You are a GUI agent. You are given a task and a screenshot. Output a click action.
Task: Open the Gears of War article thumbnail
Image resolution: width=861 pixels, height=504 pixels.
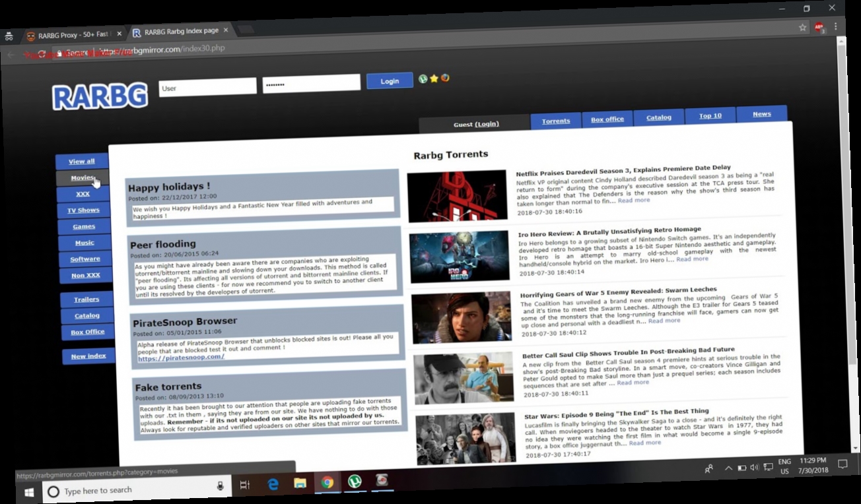click(x=462, y=317)
